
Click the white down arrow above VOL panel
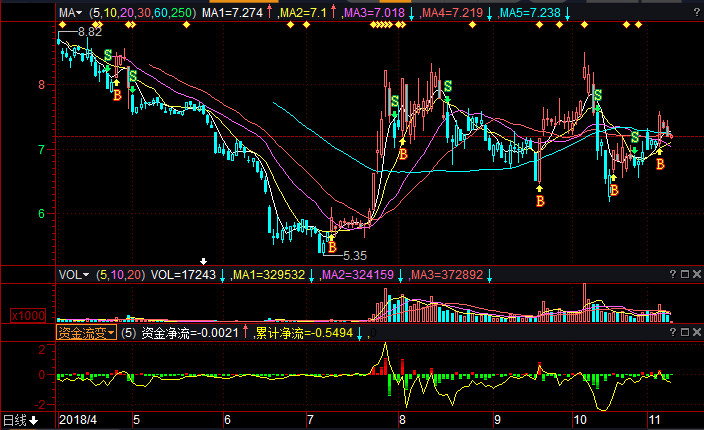(204, 262)
